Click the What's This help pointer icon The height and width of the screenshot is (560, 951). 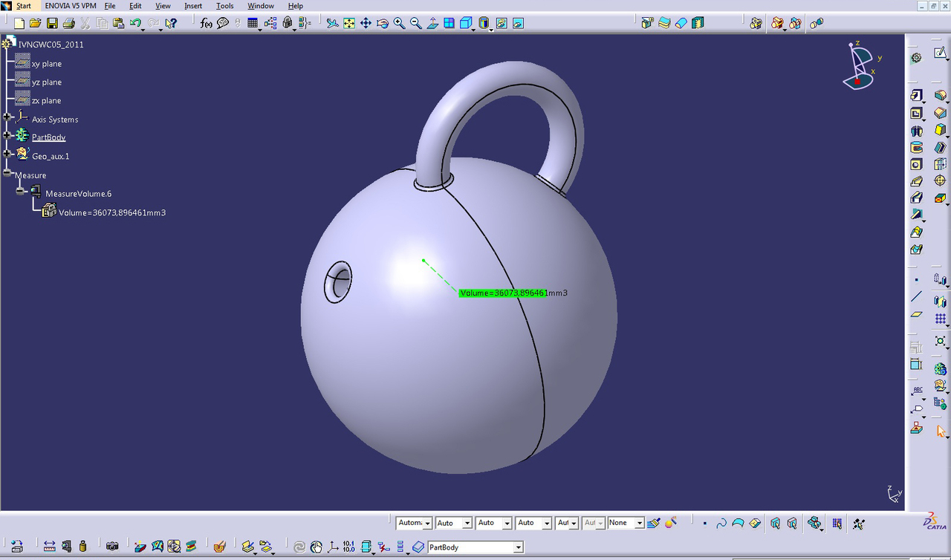[x=171, y=23]
